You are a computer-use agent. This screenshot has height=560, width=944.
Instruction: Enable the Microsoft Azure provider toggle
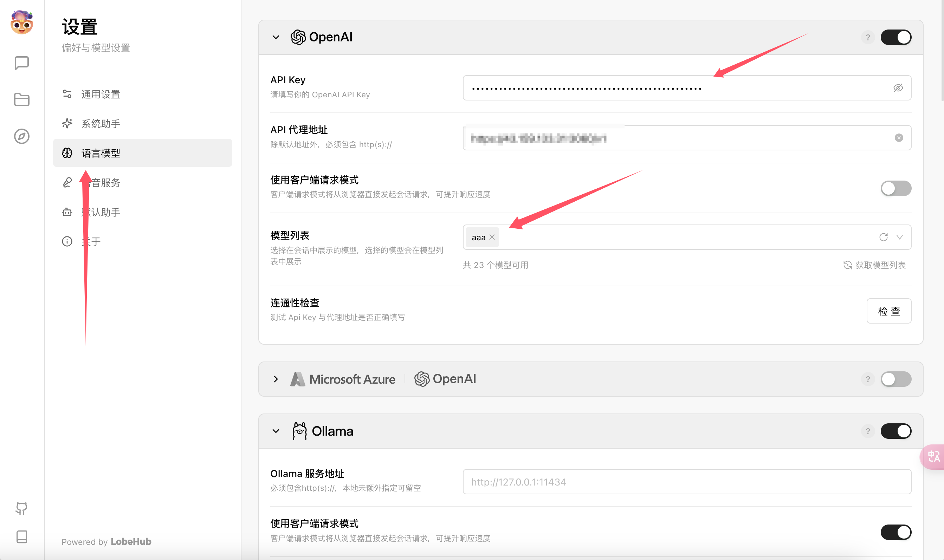[896, 379]
